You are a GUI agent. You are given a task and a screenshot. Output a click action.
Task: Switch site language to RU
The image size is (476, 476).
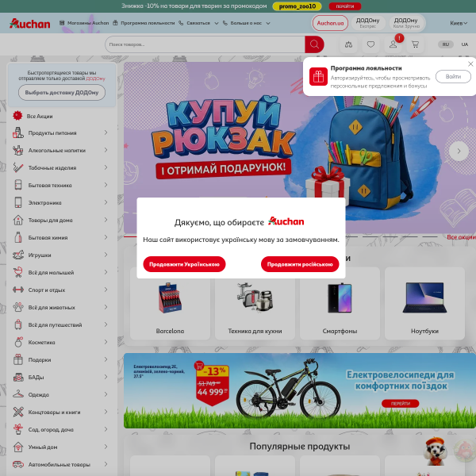pos(445,44)
